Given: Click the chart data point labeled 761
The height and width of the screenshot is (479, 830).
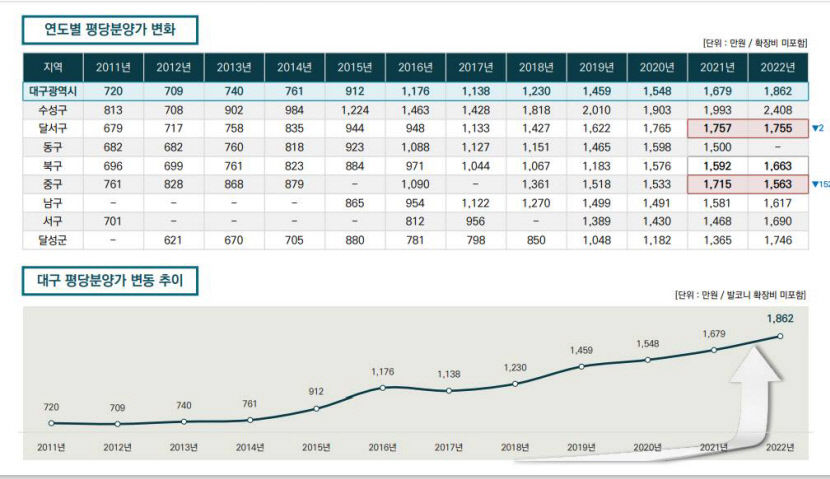Looking at the screenshot, I should point(250,420).
